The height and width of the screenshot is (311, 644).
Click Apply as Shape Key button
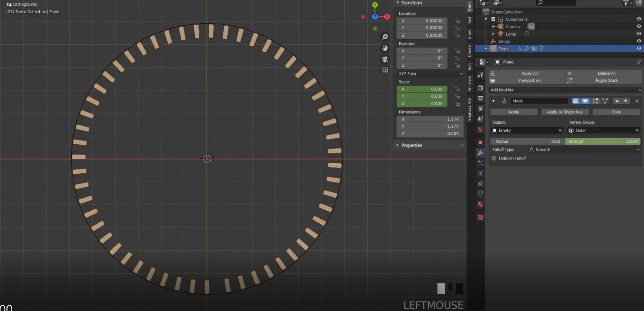pos(565,112)
